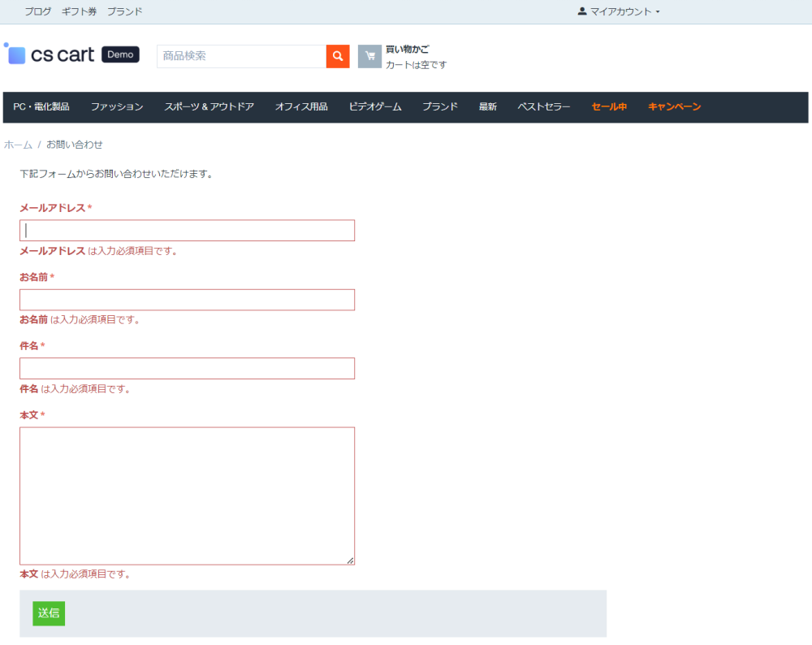Open the ブランド item in navigation bar
The height and width of the screenshot is (645, 812).
(440, 106)
